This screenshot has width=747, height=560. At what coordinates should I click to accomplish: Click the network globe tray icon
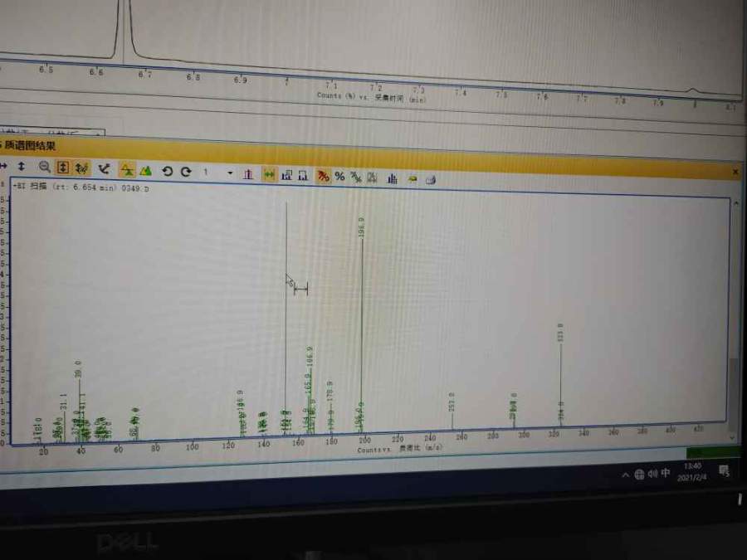pos(639,475)
